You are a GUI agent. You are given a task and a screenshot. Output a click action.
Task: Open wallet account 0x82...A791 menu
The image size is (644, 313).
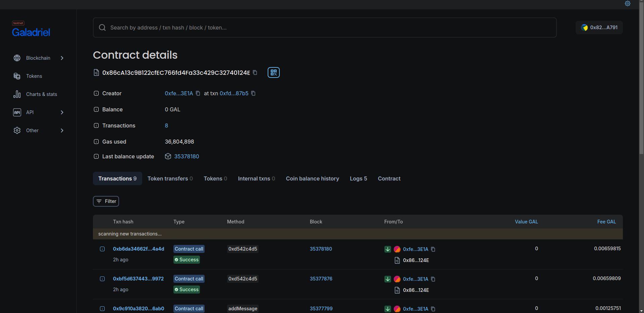[599, 28]
